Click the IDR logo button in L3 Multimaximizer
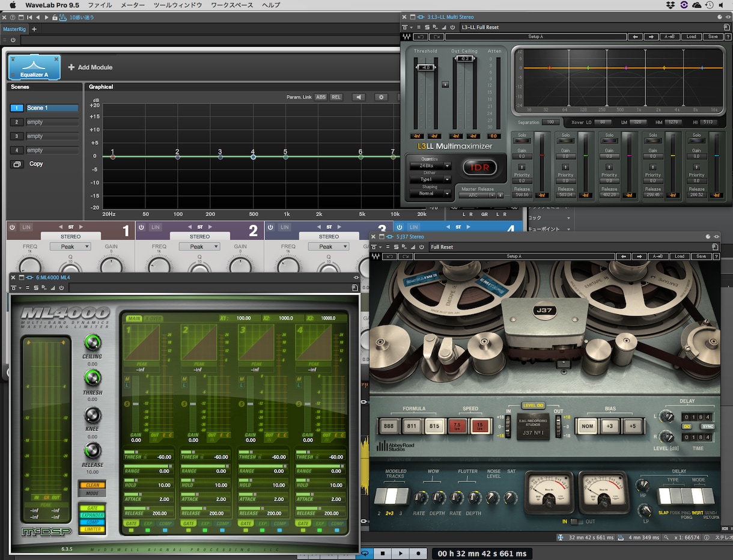The image size is (733, 560). 481,167
